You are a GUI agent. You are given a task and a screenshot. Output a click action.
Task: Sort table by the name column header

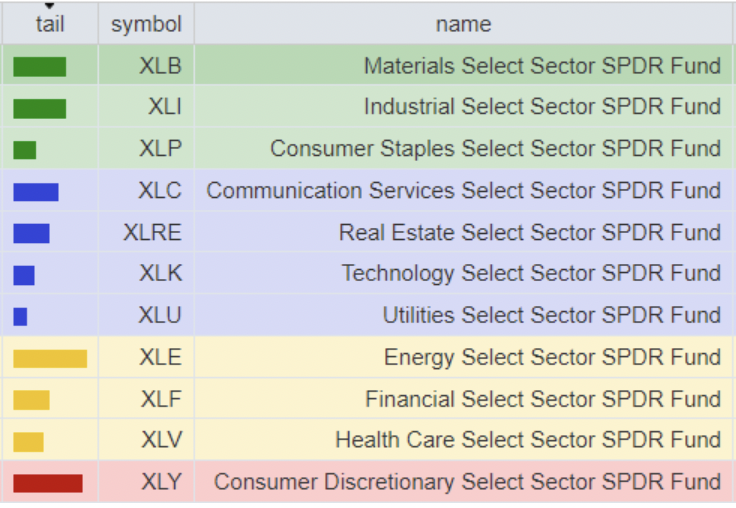(x=463, y=24)
